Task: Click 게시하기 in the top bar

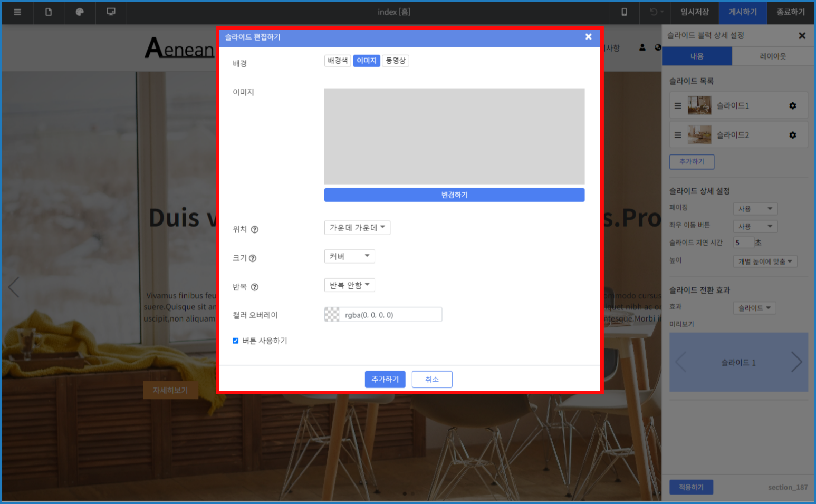Action: click(743, 12)
